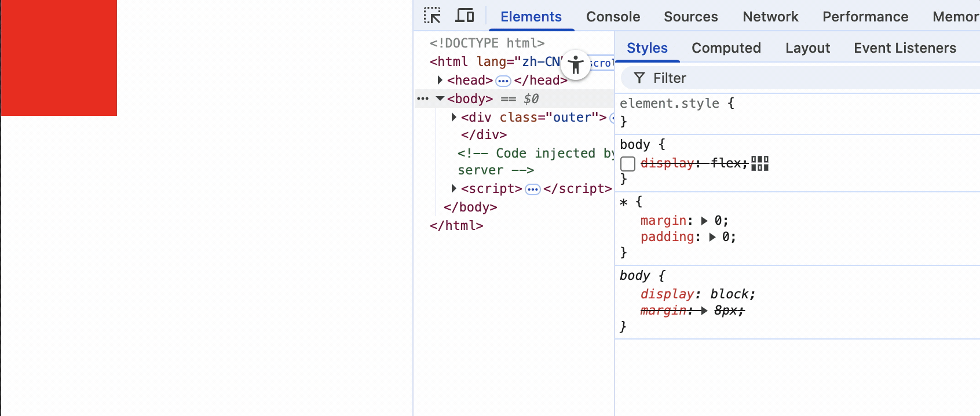Collapse the body element node
The height and width of the screenshot is (416, 980).
[x=440, y=99]
